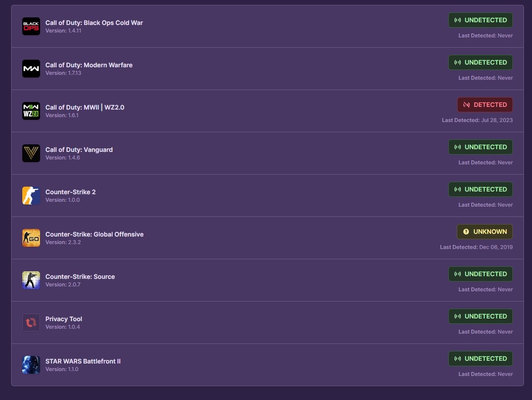This screenshot has height=400, width=532.
Task: Open Call of Duty: Vanguard title
Action: [79, 150]
